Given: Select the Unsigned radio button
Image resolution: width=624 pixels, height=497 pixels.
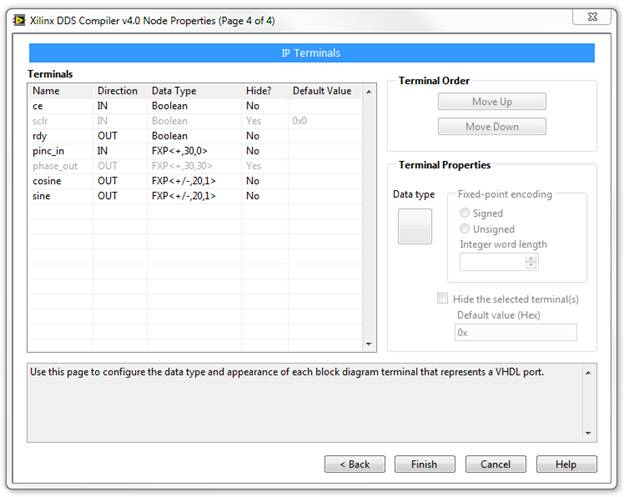Looking at the screenshot, I should [465, 229].
